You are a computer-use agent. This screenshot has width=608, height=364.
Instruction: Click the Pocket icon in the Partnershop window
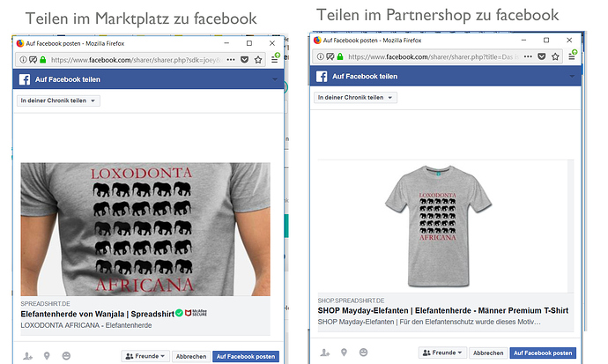[x=543, y=56]
